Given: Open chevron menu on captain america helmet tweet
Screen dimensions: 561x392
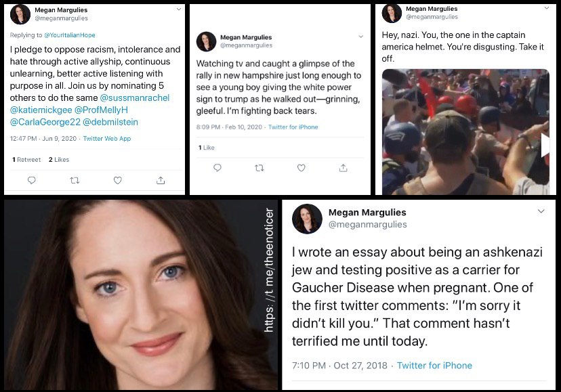Looking at the screenshot, I should [x=547, y=8].
